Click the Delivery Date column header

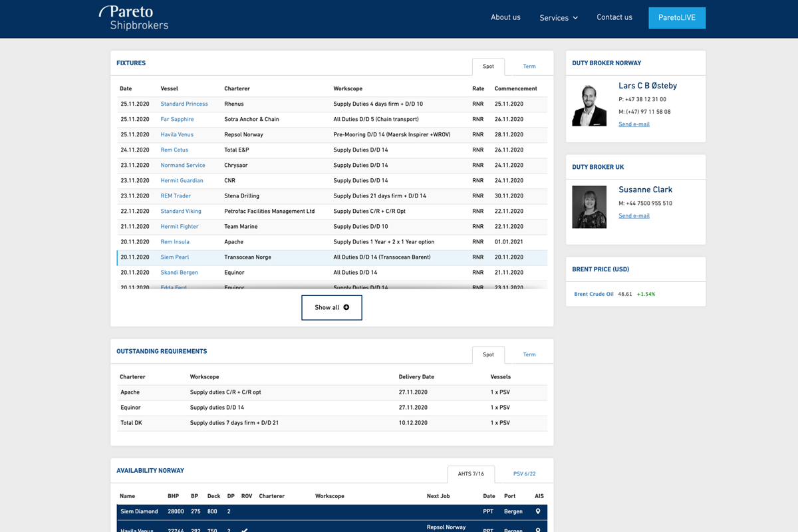point(416,376)
